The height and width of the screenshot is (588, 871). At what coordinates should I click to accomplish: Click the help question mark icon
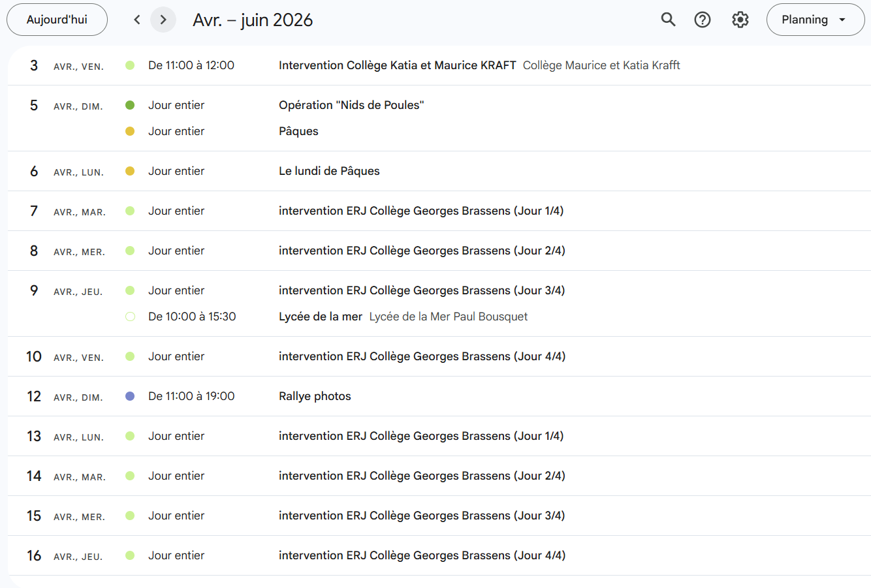click(703, 20)
